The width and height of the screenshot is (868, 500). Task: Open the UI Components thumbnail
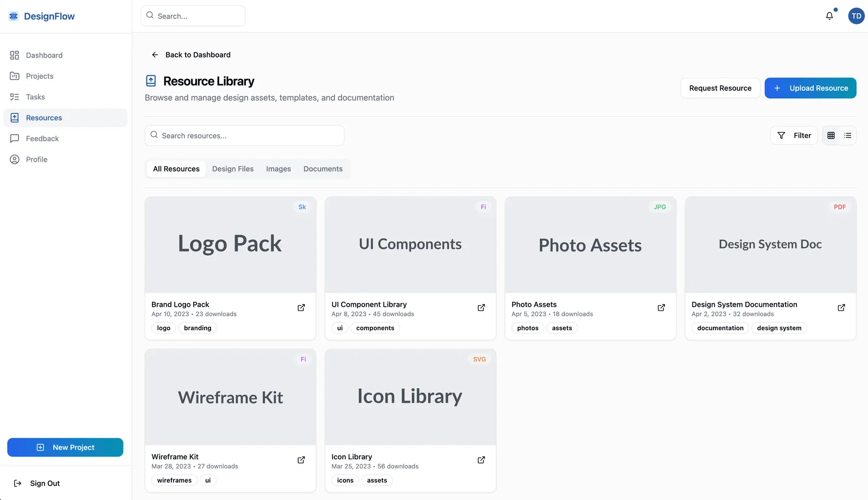(411, 245)
